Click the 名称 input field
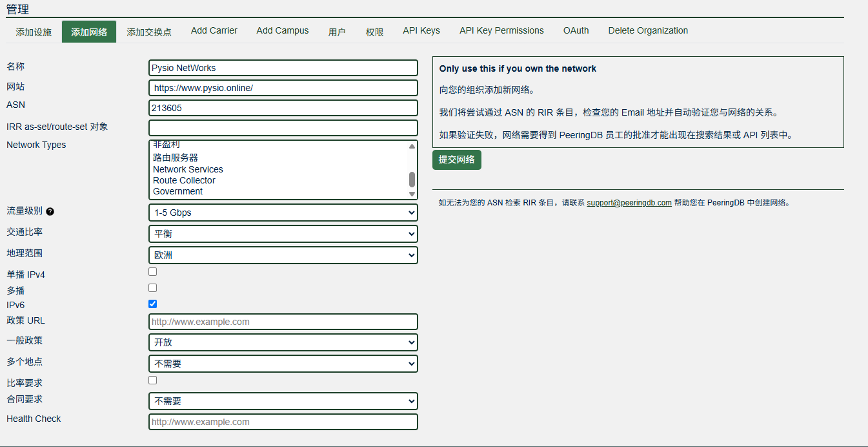This screenshot has width=868, height=447. click(x=283, y=68)
